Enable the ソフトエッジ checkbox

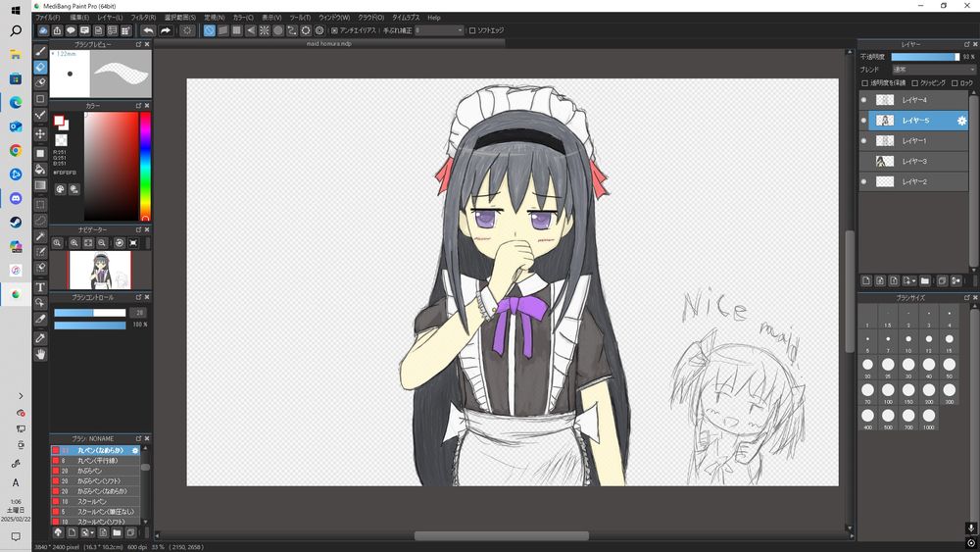472,30
